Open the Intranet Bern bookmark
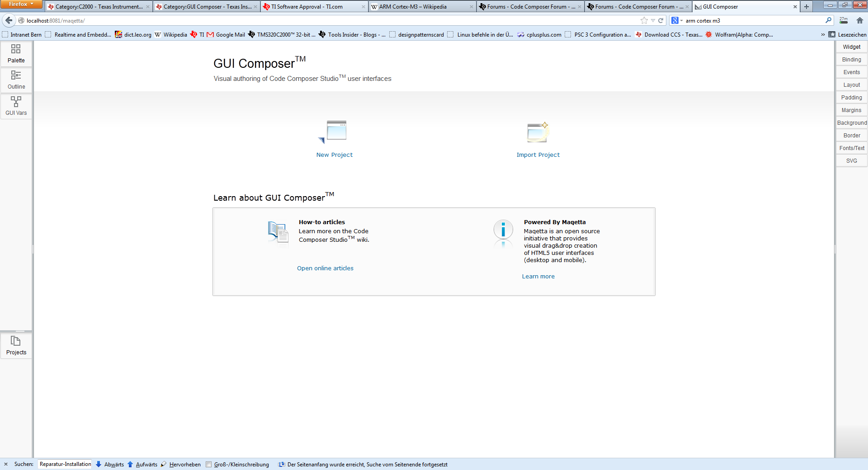This screenshot has height=470, width=868. point(22,34)
